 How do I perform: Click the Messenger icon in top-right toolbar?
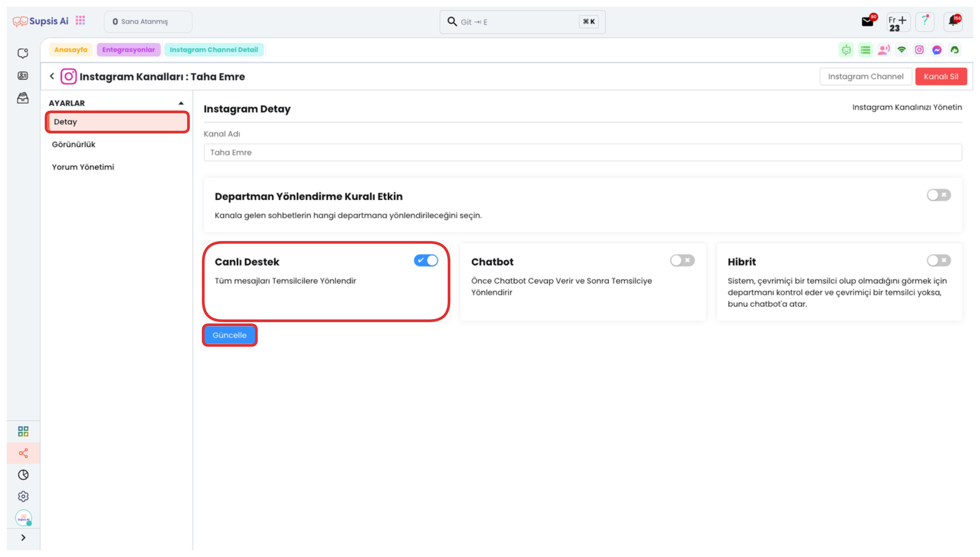tap(937, 50)
